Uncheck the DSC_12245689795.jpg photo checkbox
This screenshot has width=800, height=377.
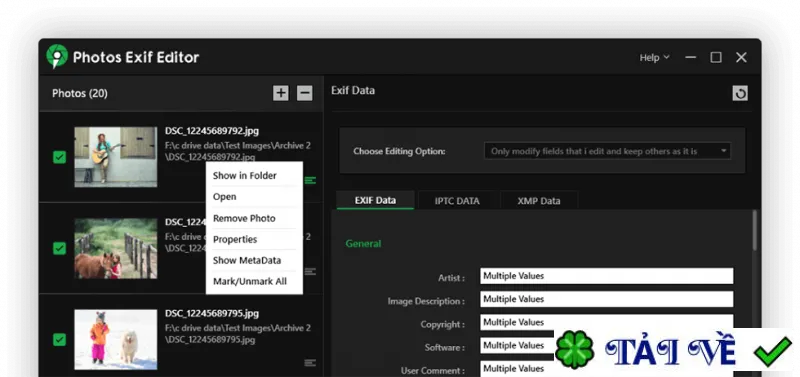click(x=60, y=339)
